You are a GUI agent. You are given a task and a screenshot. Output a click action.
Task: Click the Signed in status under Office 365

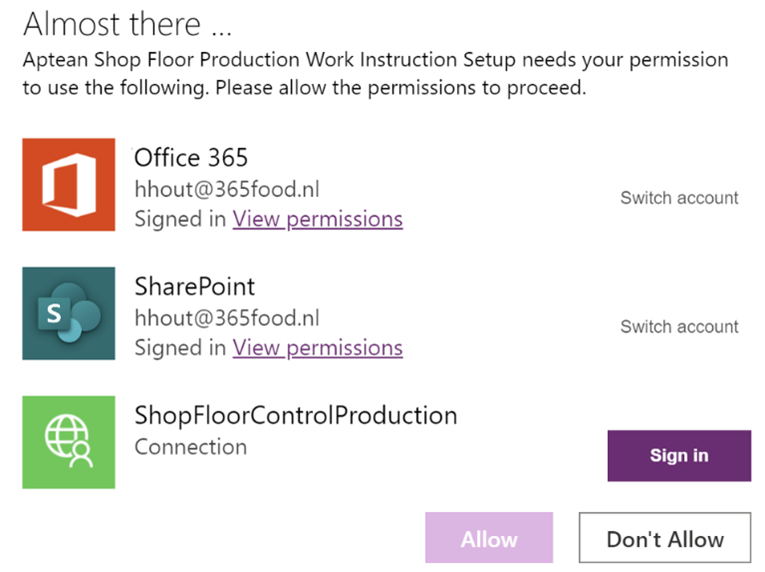pos(179,219)
